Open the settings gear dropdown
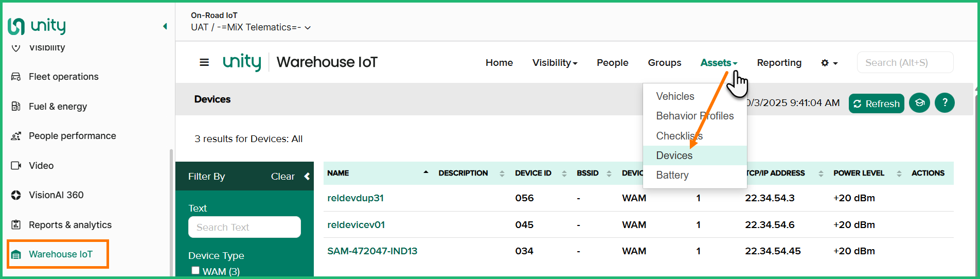Viewport: 980px width, 279px height. (829, 63)
